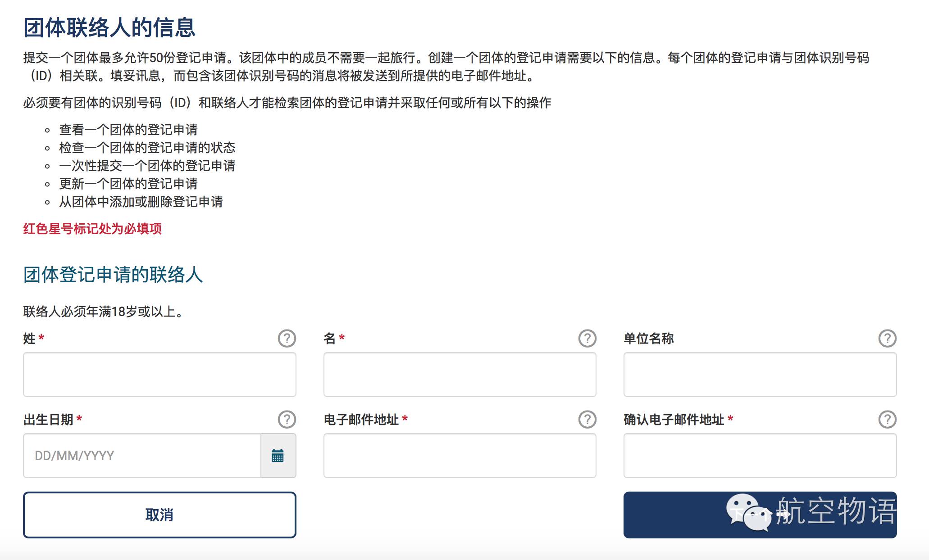The height and width of the screenshot is (560, 929).
Task: Focus the DD/MM/YYYY birth date field
Action: tap(142, 456)
